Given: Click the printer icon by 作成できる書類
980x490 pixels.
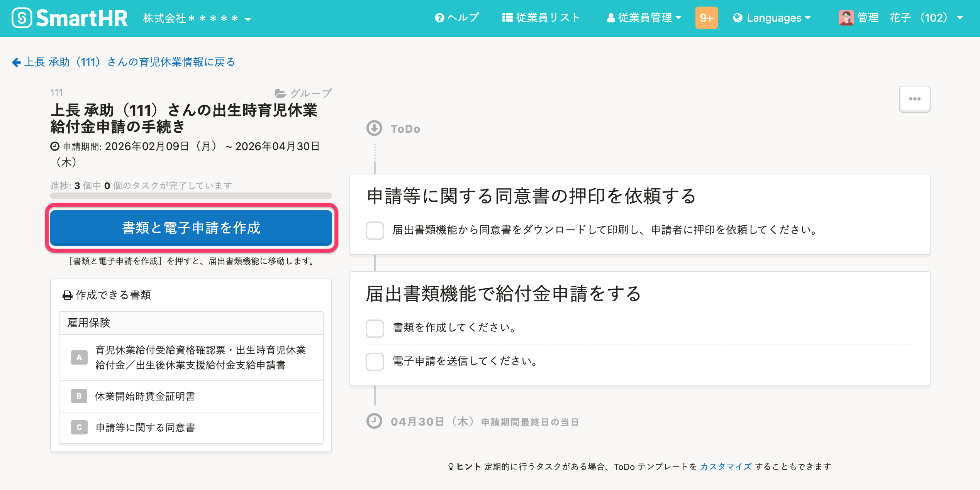Looking at the screenshot, I should click(68, 296).
